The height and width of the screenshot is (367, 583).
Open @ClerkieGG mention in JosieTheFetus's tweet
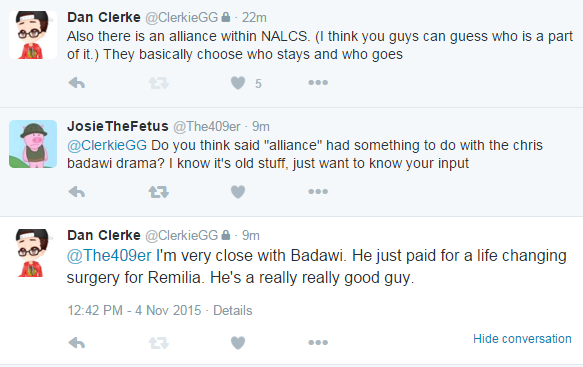click(x=107, y=145)
